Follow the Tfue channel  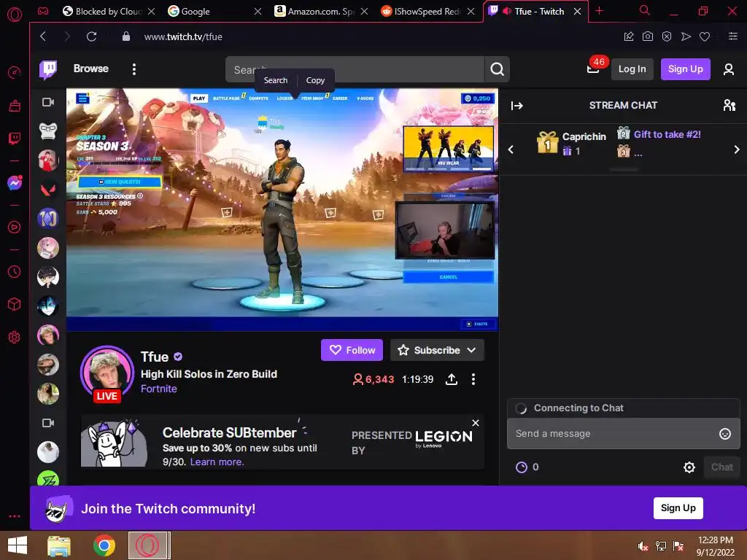point(352,350)
